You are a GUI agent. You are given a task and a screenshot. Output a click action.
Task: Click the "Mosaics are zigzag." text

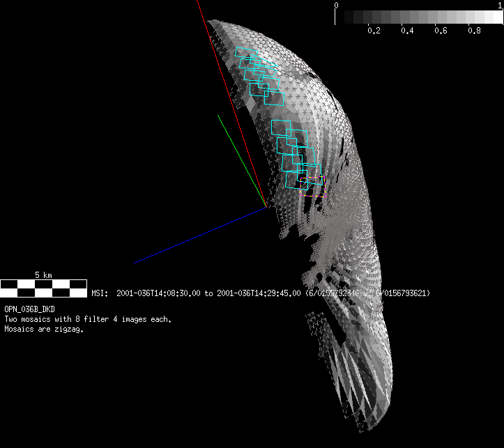pos(44,330)
